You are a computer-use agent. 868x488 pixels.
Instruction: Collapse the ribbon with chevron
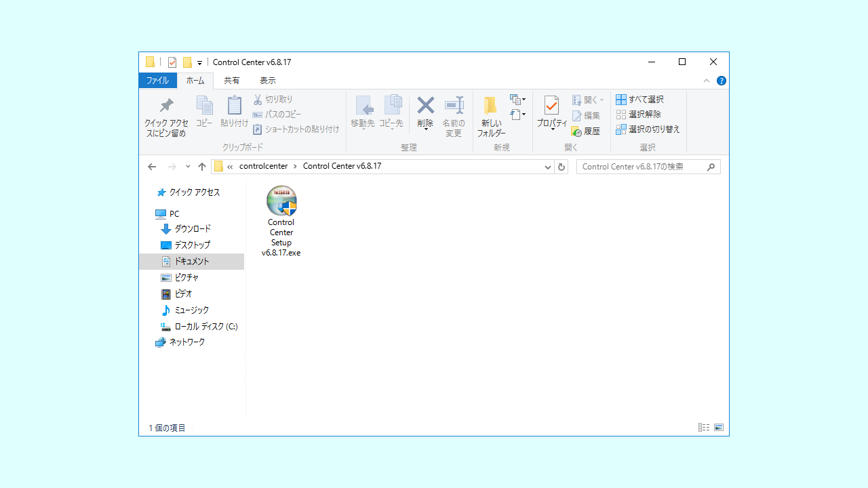click(x=707, y=81)
